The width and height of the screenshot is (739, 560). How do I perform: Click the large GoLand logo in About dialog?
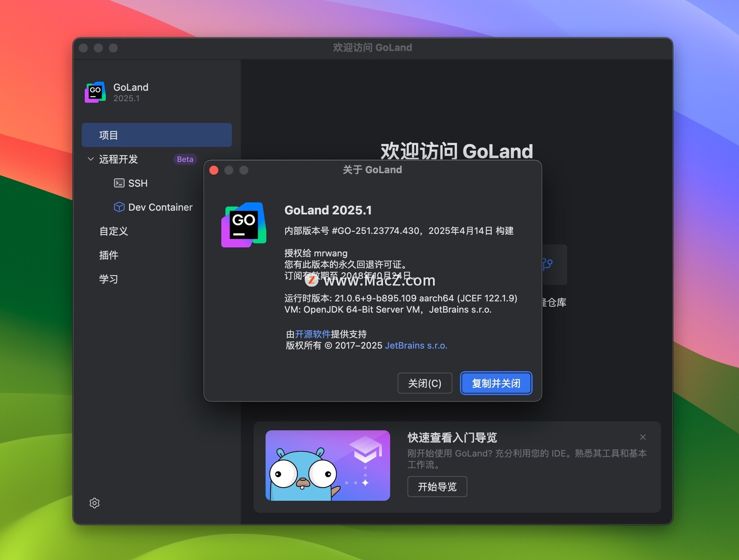(244, 225)
